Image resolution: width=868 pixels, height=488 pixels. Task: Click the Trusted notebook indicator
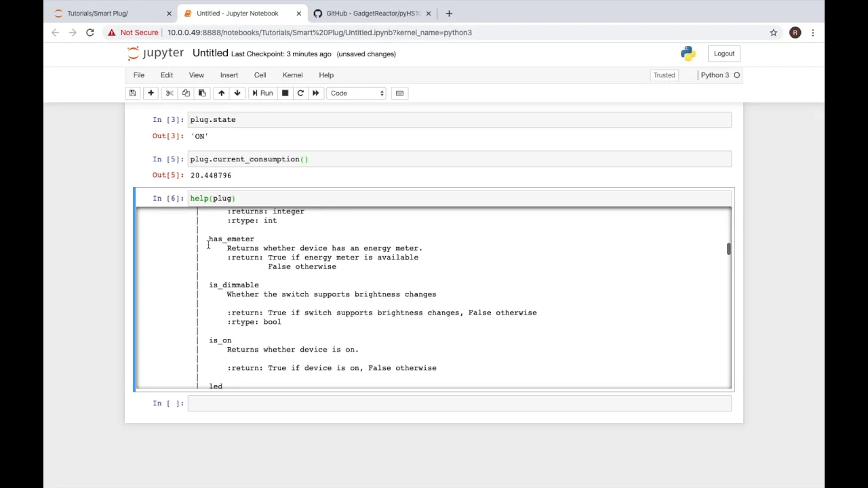[664, 75]
